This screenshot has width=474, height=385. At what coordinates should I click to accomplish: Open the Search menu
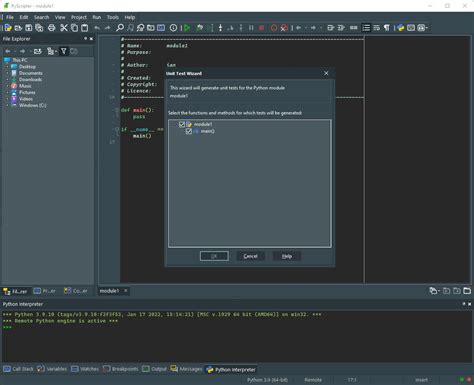click(41, 17)
